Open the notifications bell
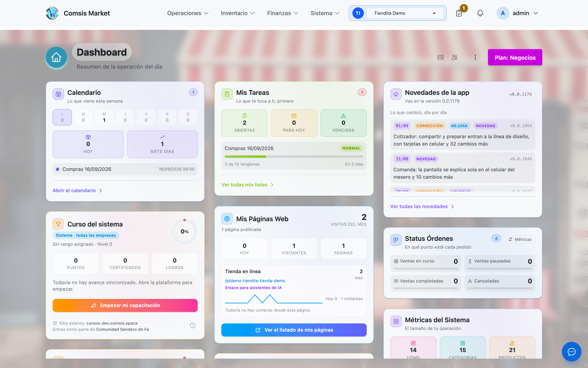This screenshot has width=588, height=368. (x=480, y=13)
